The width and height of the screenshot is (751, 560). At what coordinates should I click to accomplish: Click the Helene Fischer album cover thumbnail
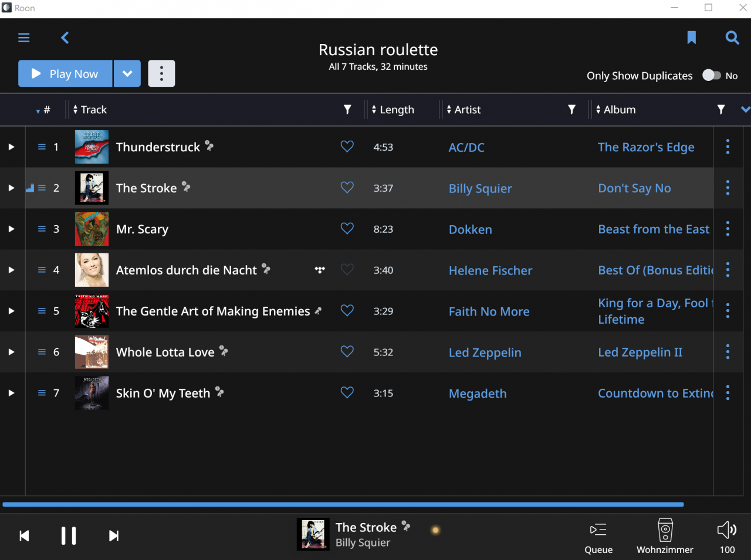[92, 270]
